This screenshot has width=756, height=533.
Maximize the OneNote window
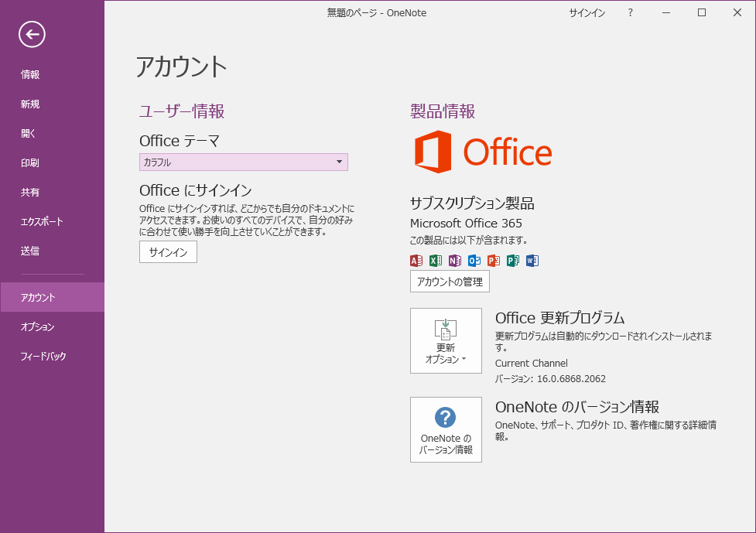coord(702,12)
